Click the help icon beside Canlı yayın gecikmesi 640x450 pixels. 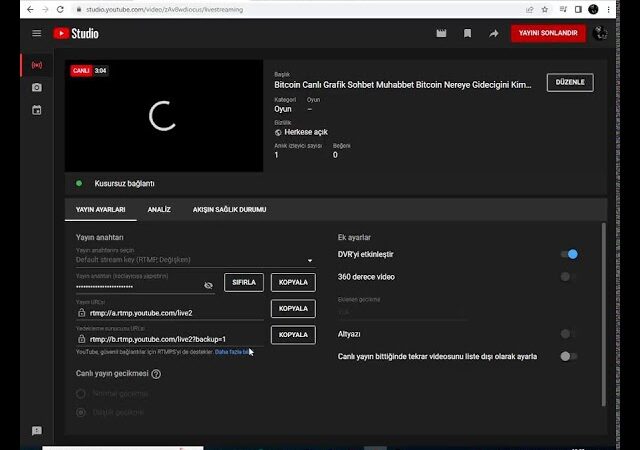pyautogui.click(x=156, y=374)
